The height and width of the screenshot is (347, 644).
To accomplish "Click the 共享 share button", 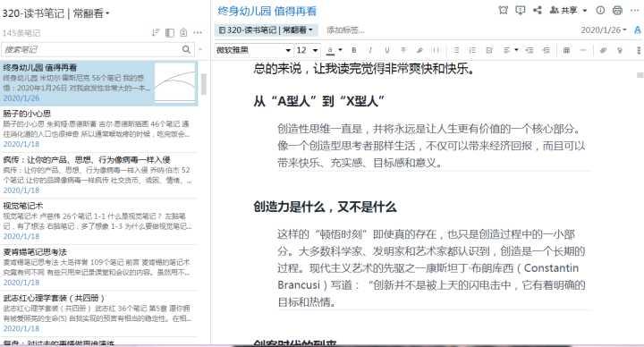I will [563, 10].
